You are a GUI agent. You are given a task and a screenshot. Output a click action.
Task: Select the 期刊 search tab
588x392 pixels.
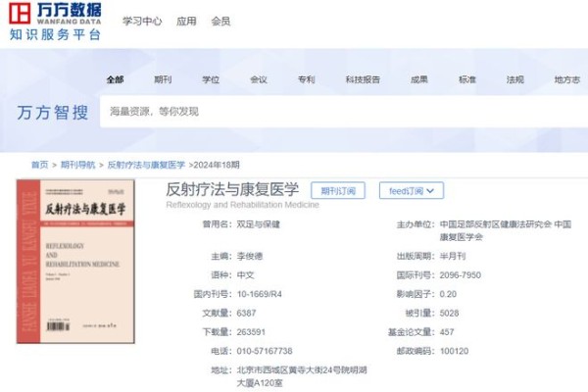coord(163,79)
